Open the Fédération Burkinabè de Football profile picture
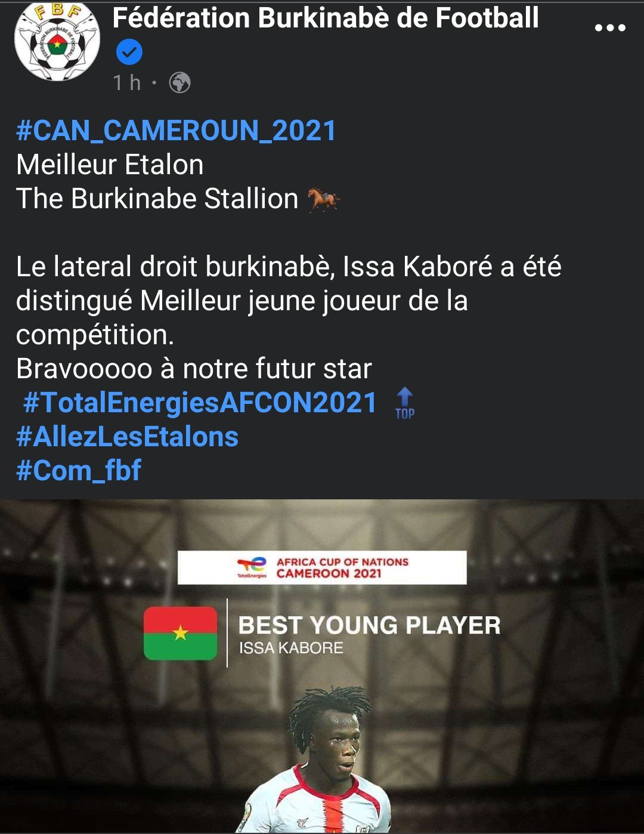 [57, 41]
